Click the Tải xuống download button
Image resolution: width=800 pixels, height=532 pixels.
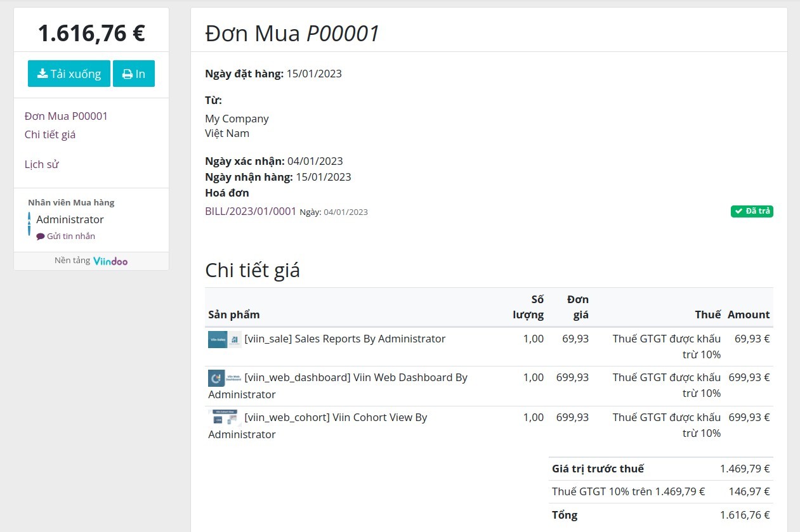69,74
